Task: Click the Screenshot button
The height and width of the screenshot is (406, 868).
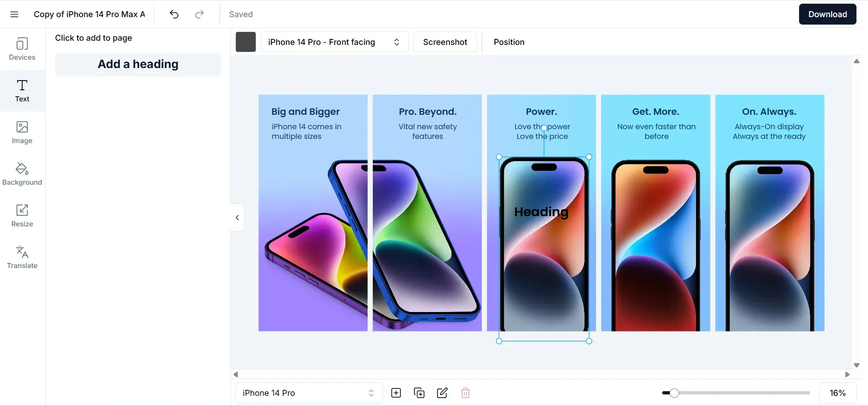Action: [x=445, y=42]
